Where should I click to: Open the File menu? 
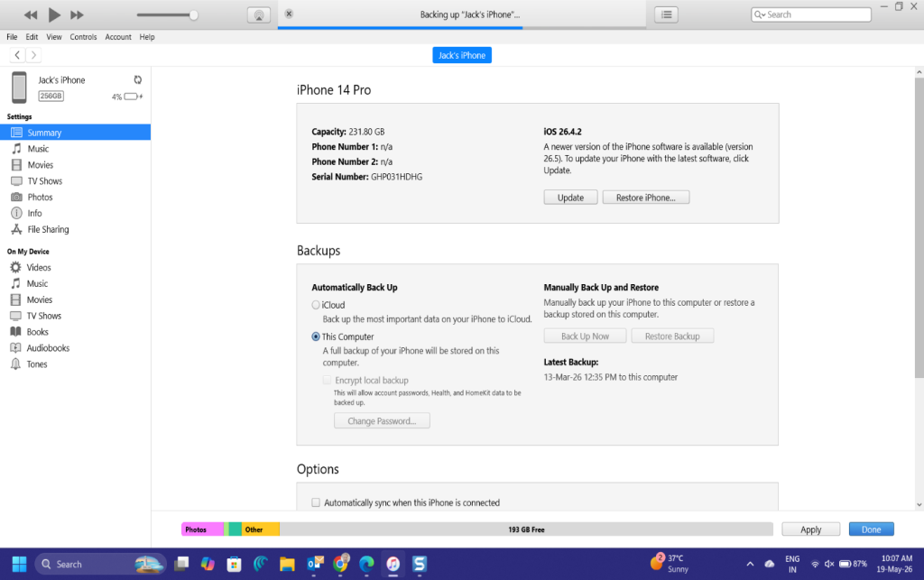[x=12, y=36]
